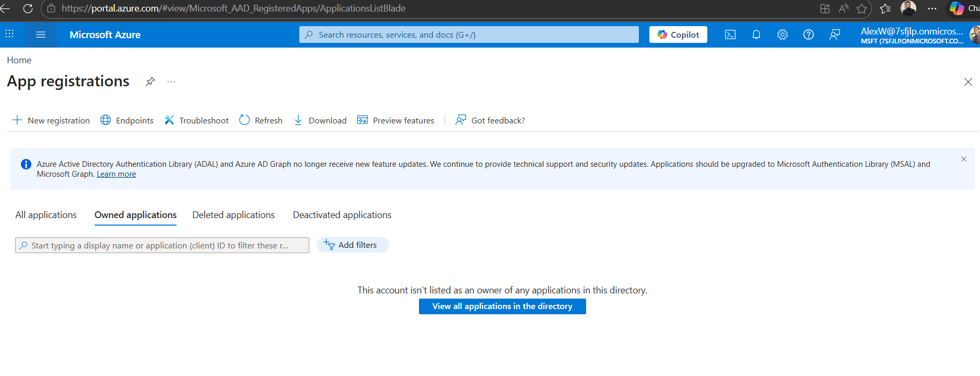The image size is (980, 376).
Task: Close the App registrations blade
Action: (968, 82)
